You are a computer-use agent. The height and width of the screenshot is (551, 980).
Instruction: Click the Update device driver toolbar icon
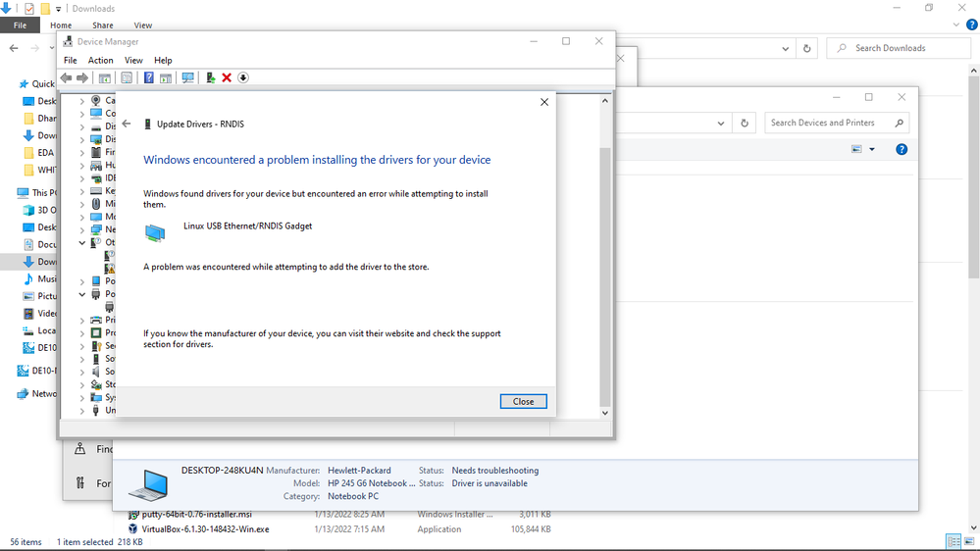pos(211,77)
